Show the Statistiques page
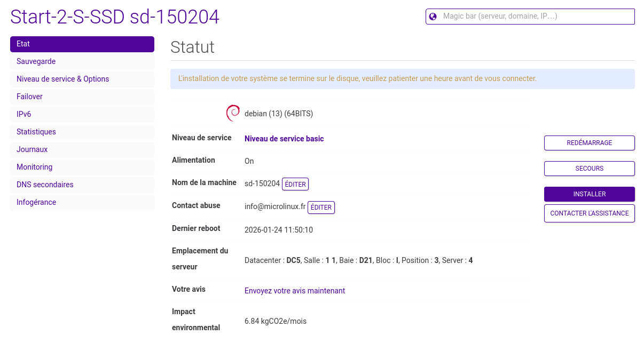This screenshot has width=644, height=343. pyautogui.click(x=82, y=132)
